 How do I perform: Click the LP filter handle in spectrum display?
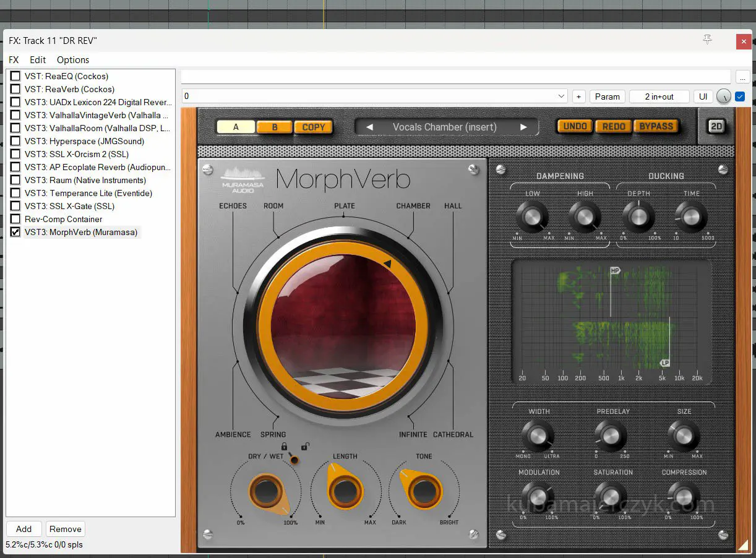pyautogui.click(x=665, y=363)
